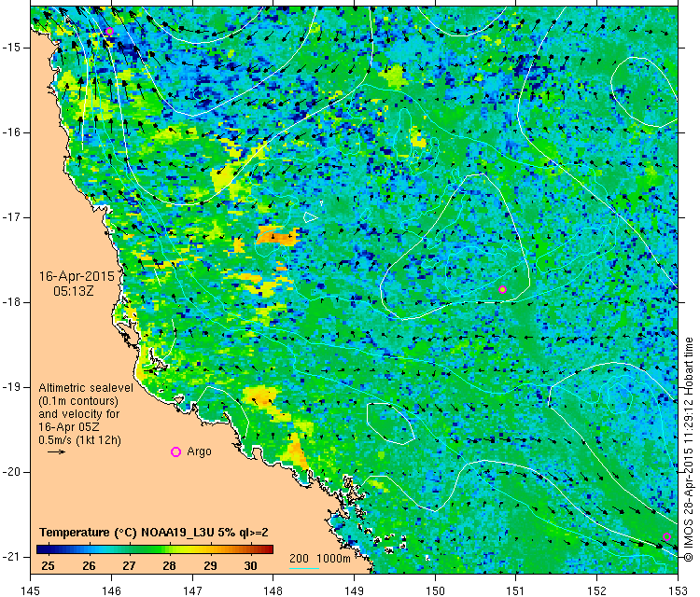
Task: Click the '05:13Z' time label
Action: (x=74, y=291)
